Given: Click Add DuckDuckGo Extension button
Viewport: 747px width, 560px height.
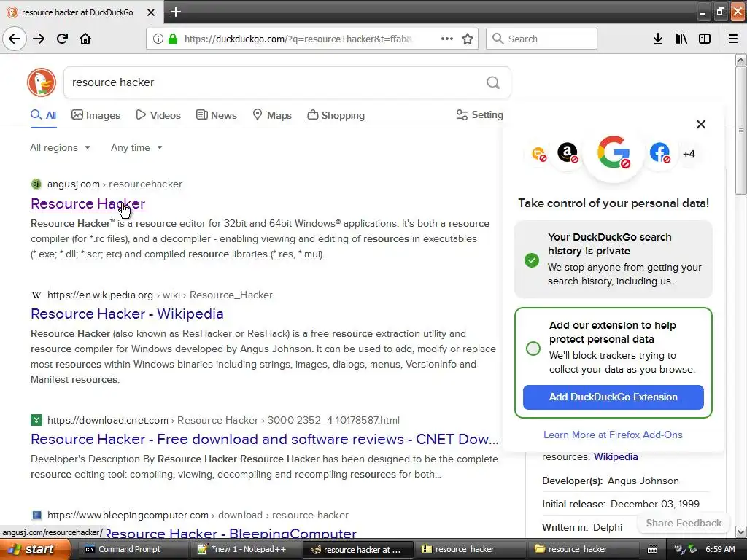Looking at the screenshot, I should click(613, 397).
